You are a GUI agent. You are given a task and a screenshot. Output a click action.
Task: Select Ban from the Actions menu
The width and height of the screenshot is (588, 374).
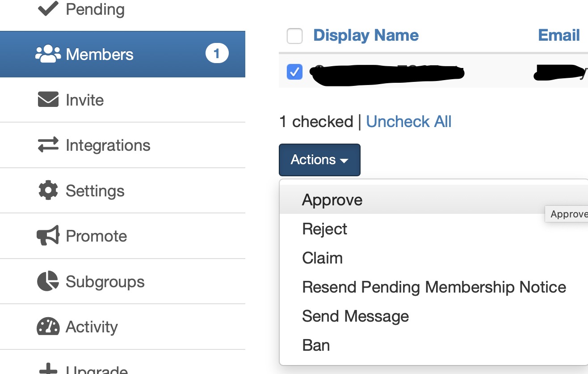[316, 345]
